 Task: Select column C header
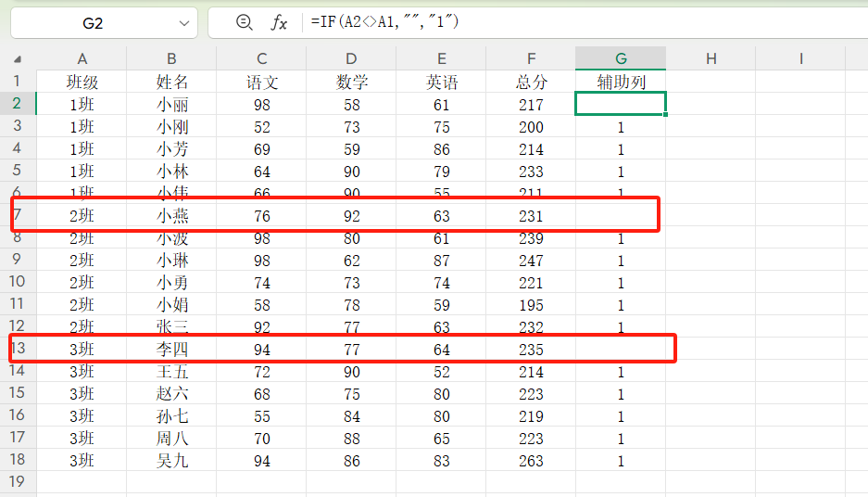(x=262, y=58)
